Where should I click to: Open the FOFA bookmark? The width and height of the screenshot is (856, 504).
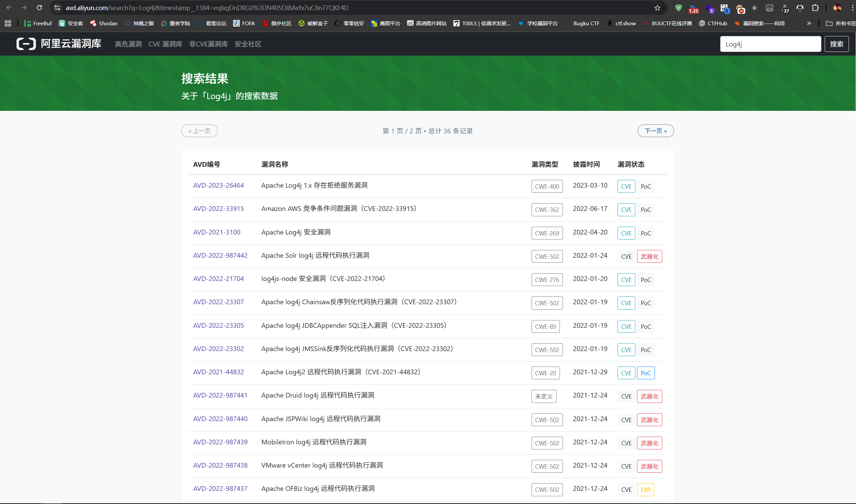[244, 24]
